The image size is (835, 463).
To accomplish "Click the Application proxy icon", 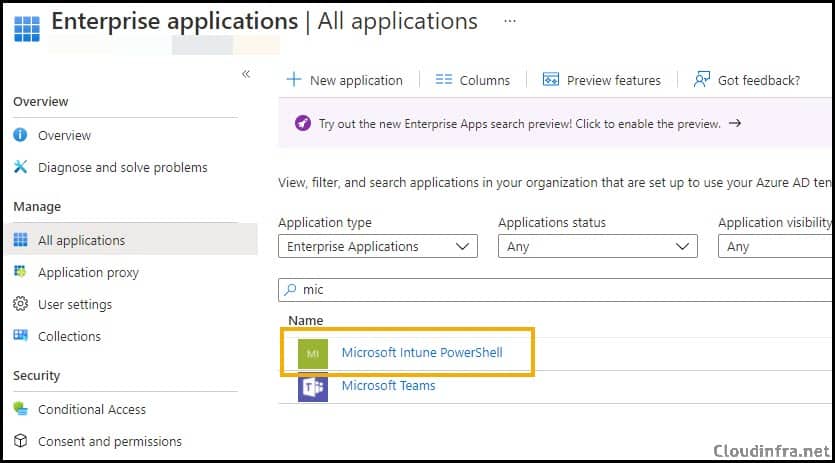I will (x=20, y=272).
